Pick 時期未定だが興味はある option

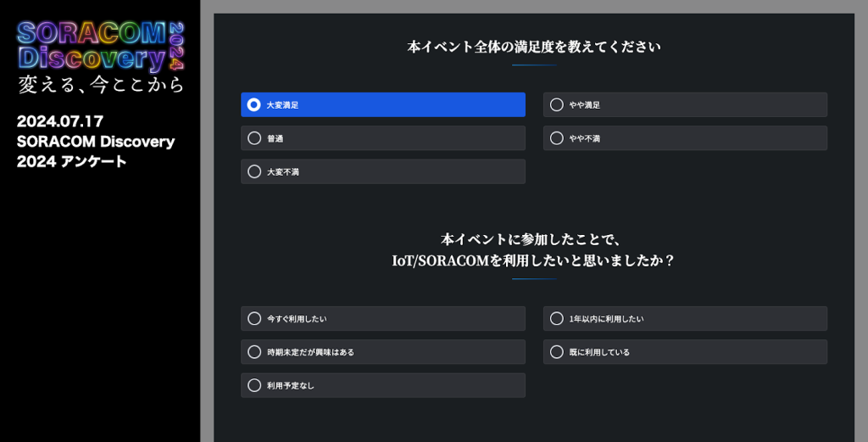click(382, 352)
